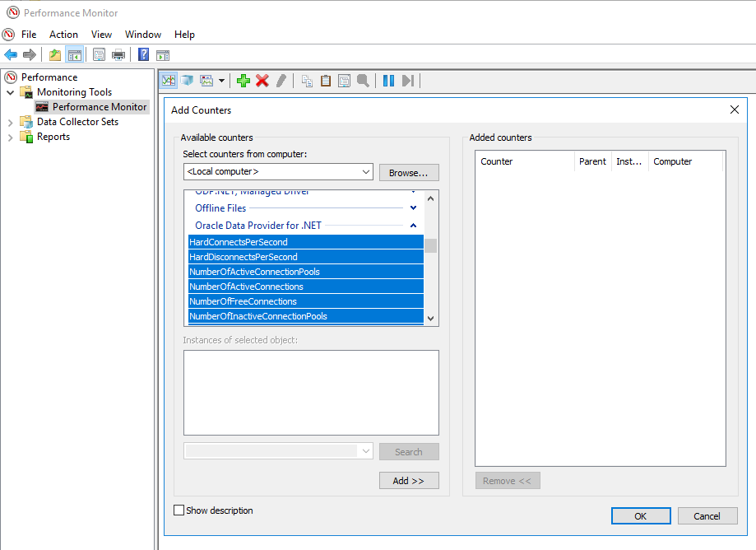756x550 pixels.
Task: Click the Print toolbar icon
Action: (118, 55)
